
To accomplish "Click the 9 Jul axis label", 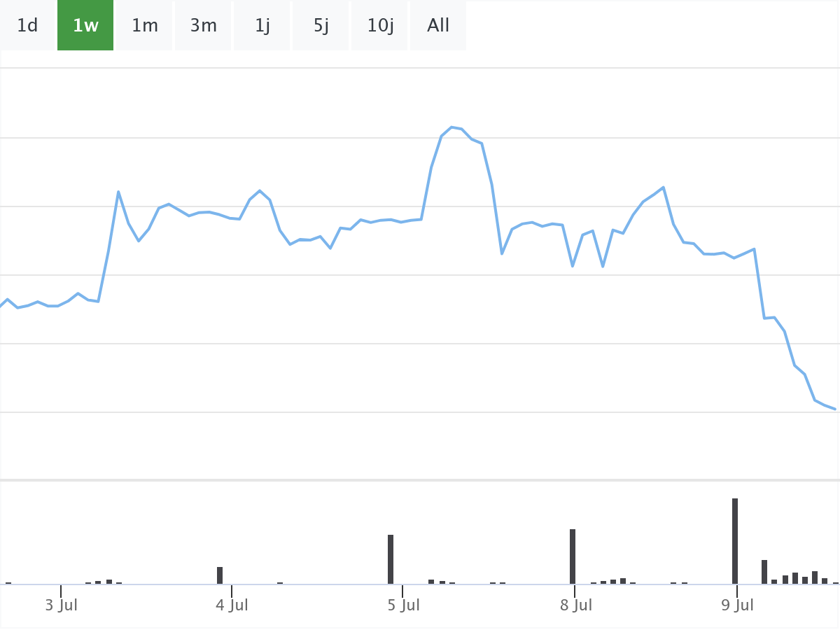I will click(x=737, y=605).
